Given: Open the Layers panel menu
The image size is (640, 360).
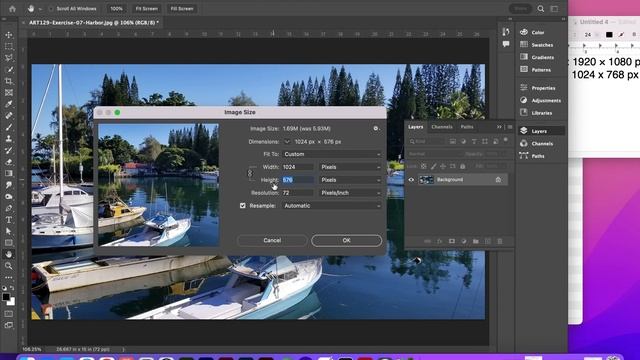Looking at the screenshot, I should click(x=509, y=127).
